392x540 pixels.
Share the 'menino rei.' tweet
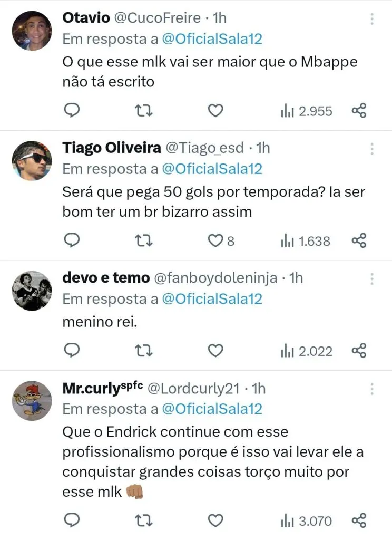pyautogui.click(x=359, y=351)
